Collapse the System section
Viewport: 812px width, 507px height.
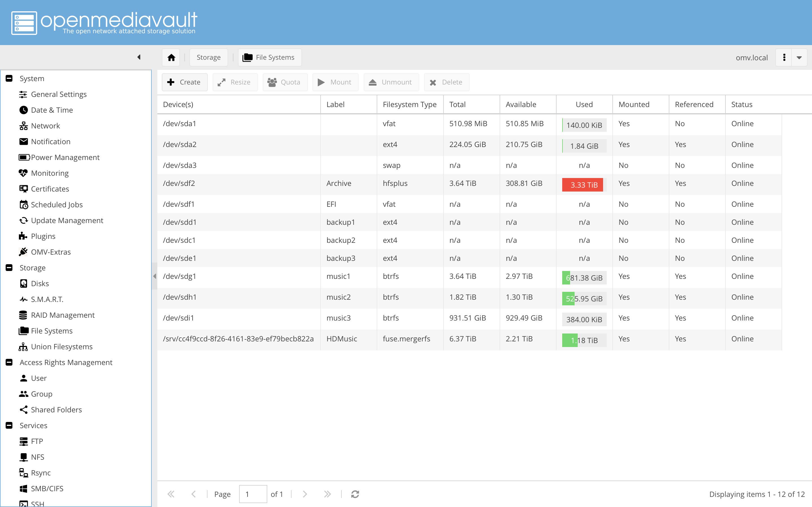[8, 78]
